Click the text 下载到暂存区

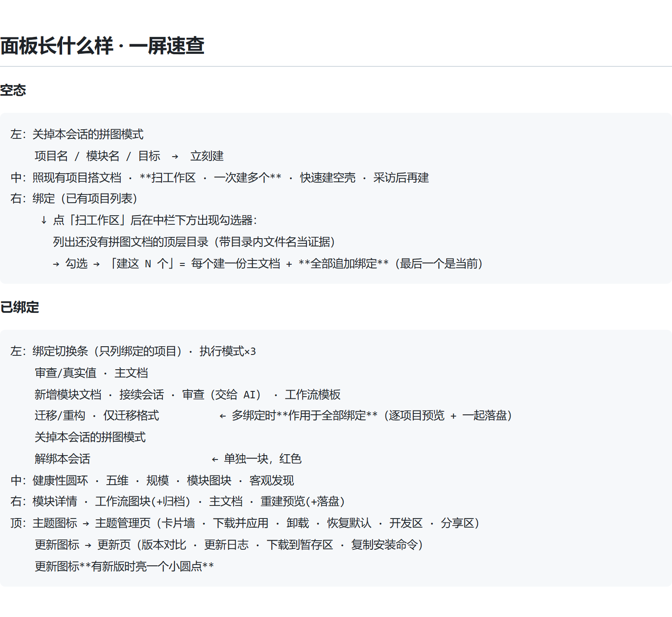coord(300,545)
